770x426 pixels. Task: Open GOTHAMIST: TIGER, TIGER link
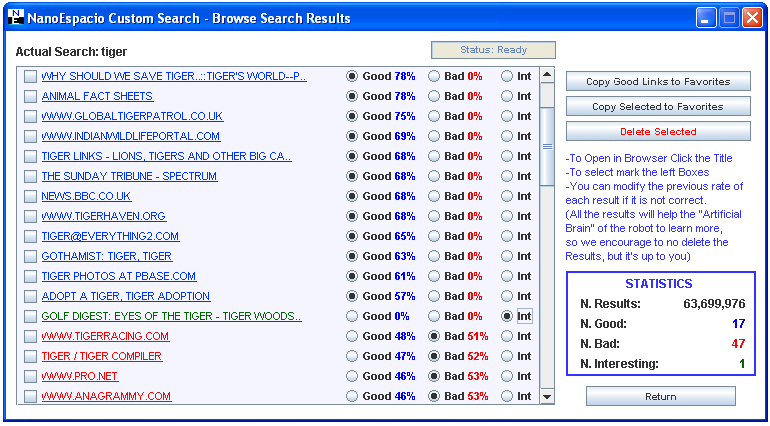click(107, 256)
